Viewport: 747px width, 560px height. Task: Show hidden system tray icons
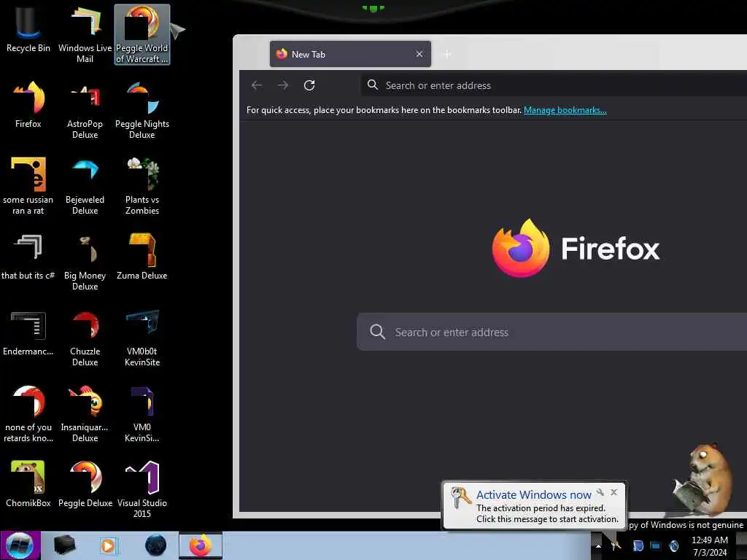pyautogui.click(x=598, y=546)
